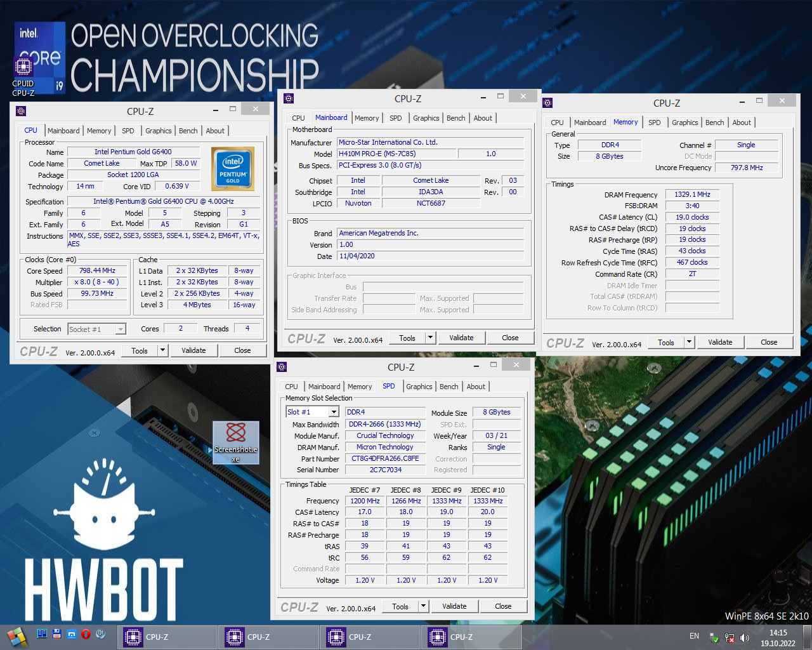Click the BIOS date 11/04/2020
The width and height of the screenshot is (812, 650).
point(430,256)
